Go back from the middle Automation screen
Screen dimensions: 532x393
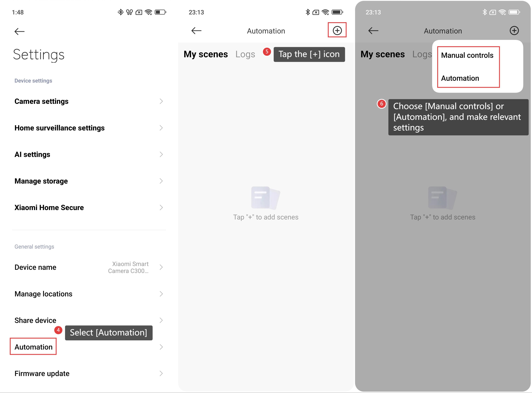pyautogui.click(x=196, y=31)
